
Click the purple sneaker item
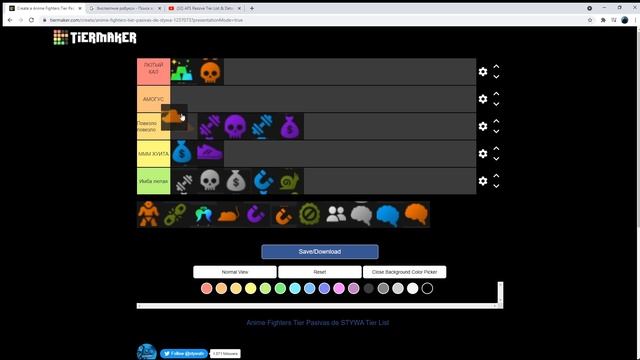[x=210, y=153]
